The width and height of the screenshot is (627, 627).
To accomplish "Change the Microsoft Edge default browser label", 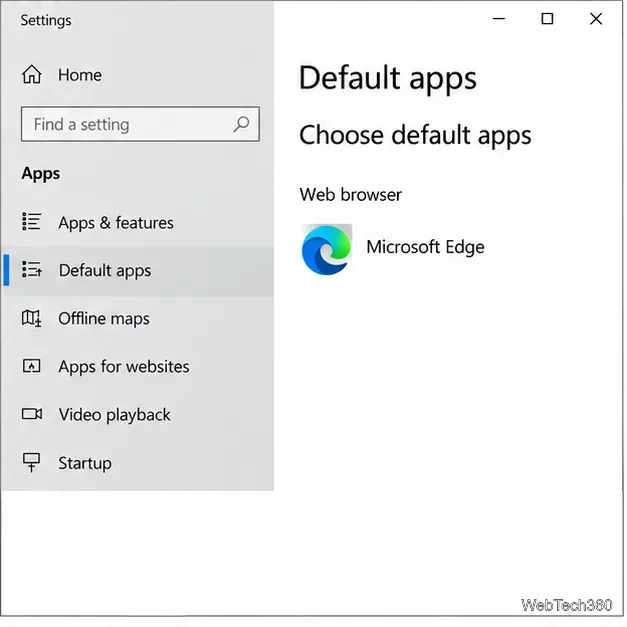I will (x=425, y=247).
